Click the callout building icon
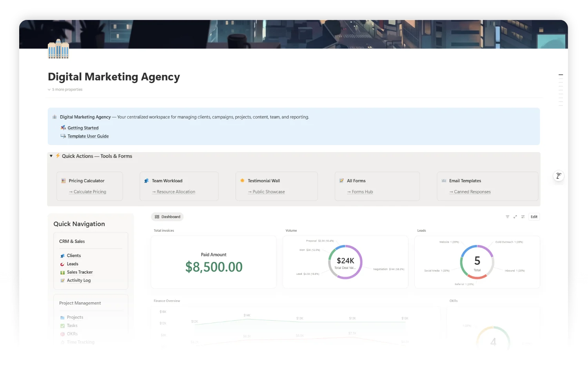This screenshot has width=588, height=392. click(x=54, y=117)
